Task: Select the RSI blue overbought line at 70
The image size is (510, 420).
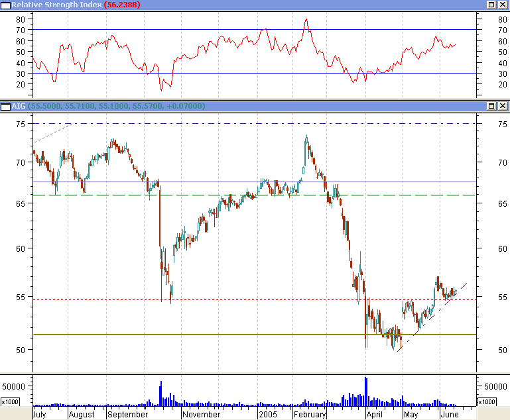Action: pos(255,30)
